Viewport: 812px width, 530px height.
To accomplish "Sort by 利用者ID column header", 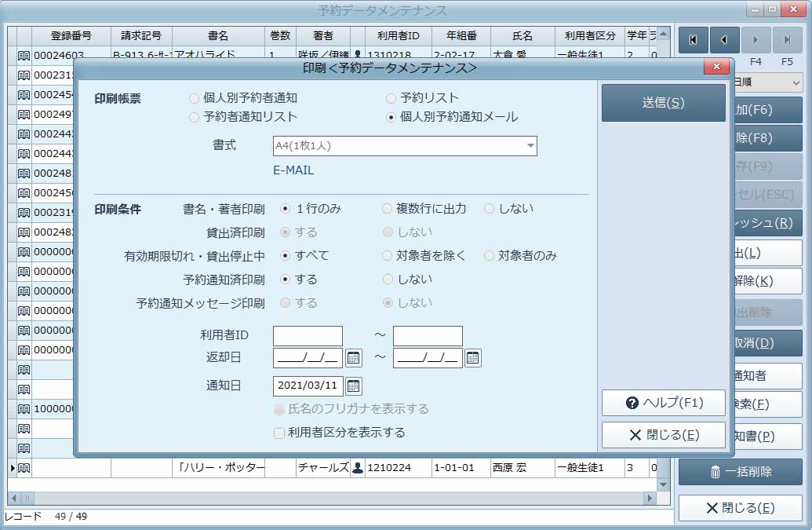I will pyautogui.click(x=399, y=36).
